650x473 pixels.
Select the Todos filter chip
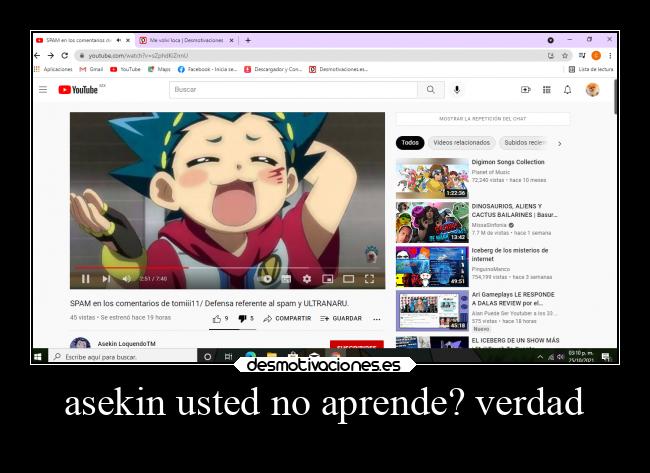click(x=410, y=143)
